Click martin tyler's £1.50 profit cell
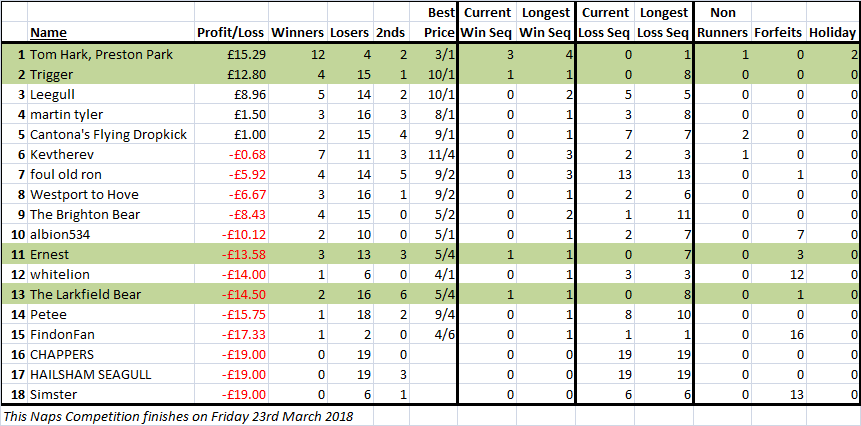The height and width of the screenshot is (426, 861). tap(231, 114)
